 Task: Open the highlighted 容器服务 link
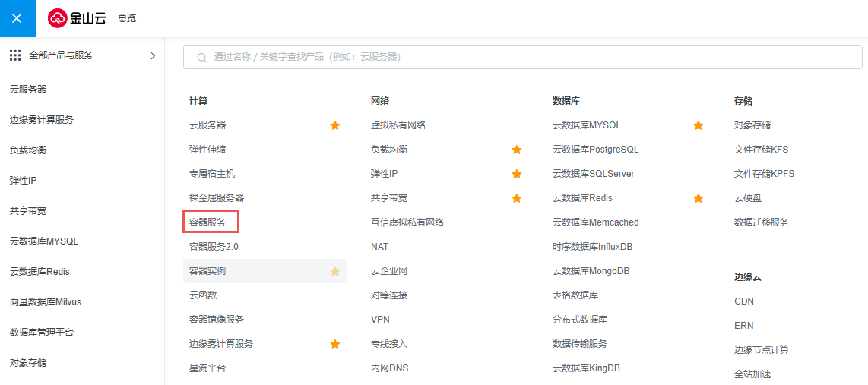[207, 222]
